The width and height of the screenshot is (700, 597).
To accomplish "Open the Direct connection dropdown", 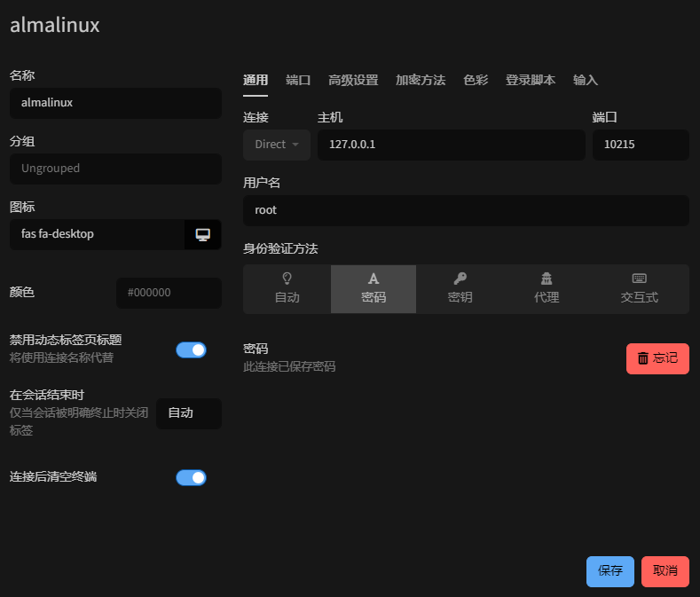I will click(x=277, y=145).
